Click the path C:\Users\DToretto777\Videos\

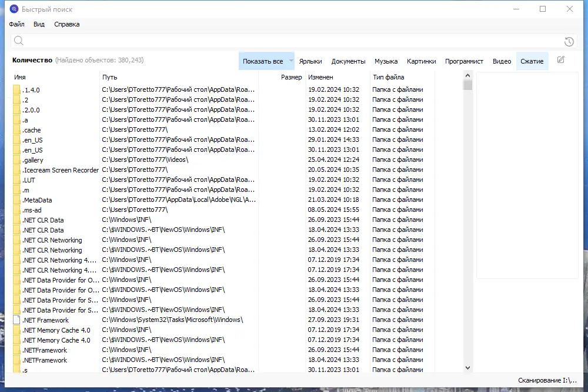coord(145,160)
